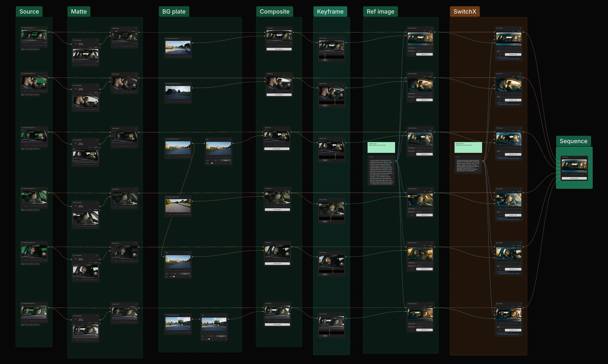608x364 pixels.
Task: Open Nano Banana 2 dropdown in topmost Image Generator
Action: [420, 48]
